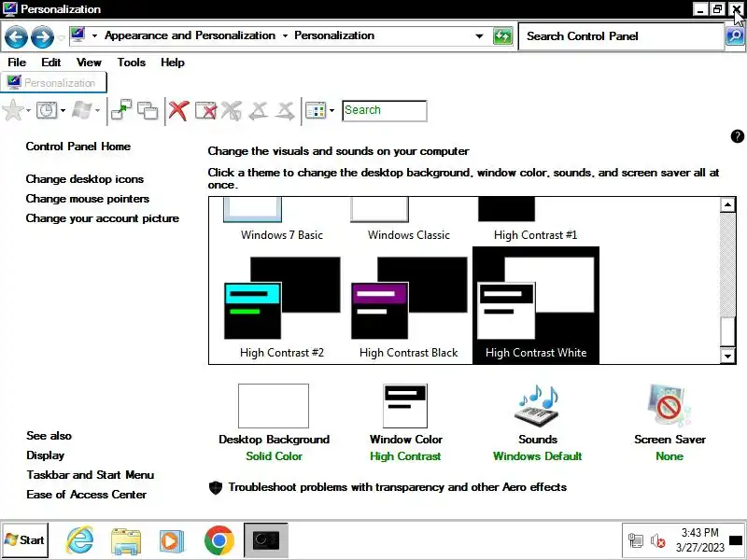Click the duplicate windows toolbar icon
Viewport: 747px width, 560px height.
148,110
